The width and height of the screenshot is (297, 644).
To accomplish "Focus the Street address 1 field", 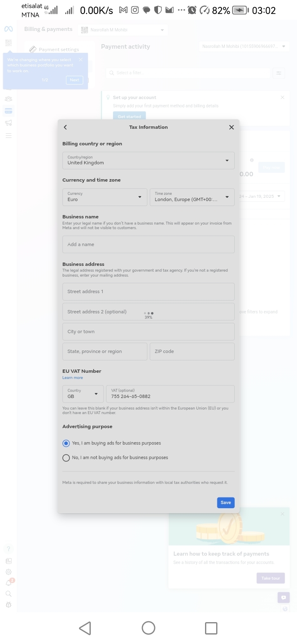I will pyautogui.click(x=148, y=291).
